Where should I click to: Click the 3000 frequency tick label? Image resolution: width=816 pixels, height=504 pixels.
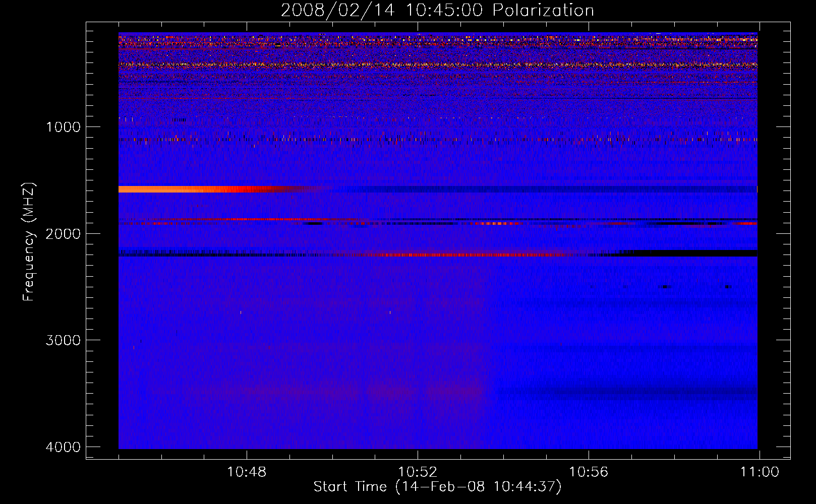coord(63,340)
